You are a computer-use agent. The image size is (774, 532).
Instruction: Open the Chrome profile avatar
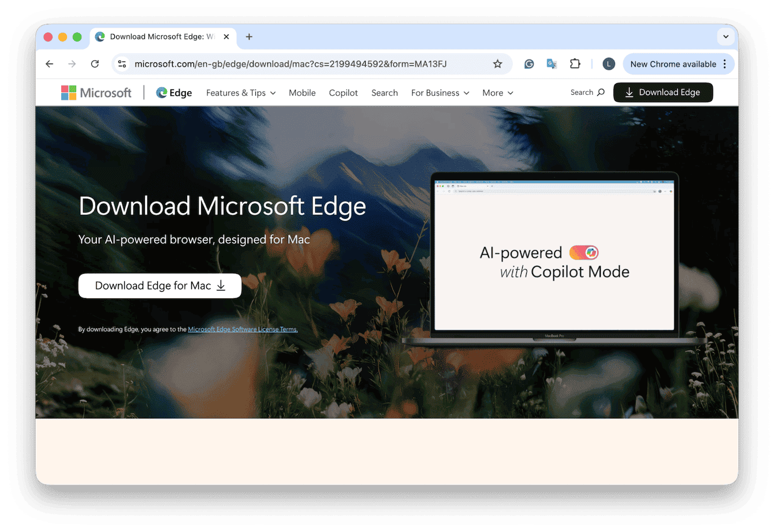pos(609,64)
